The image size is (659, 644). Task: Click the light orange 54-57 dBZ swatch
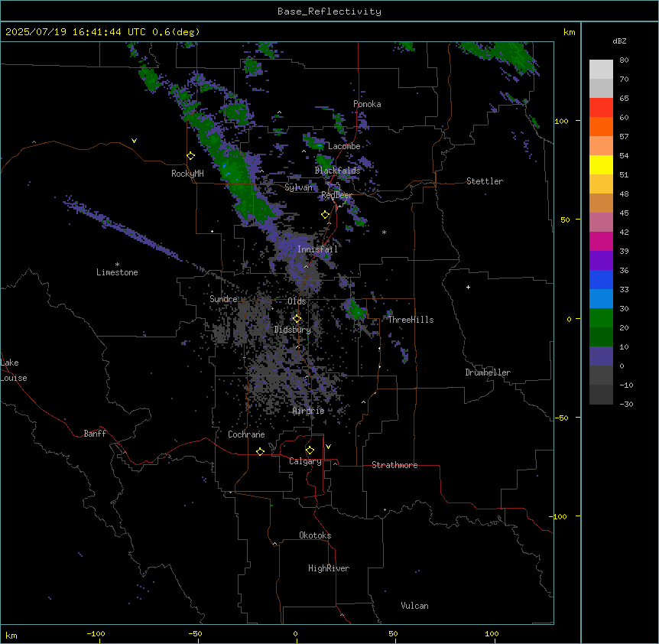601,146
